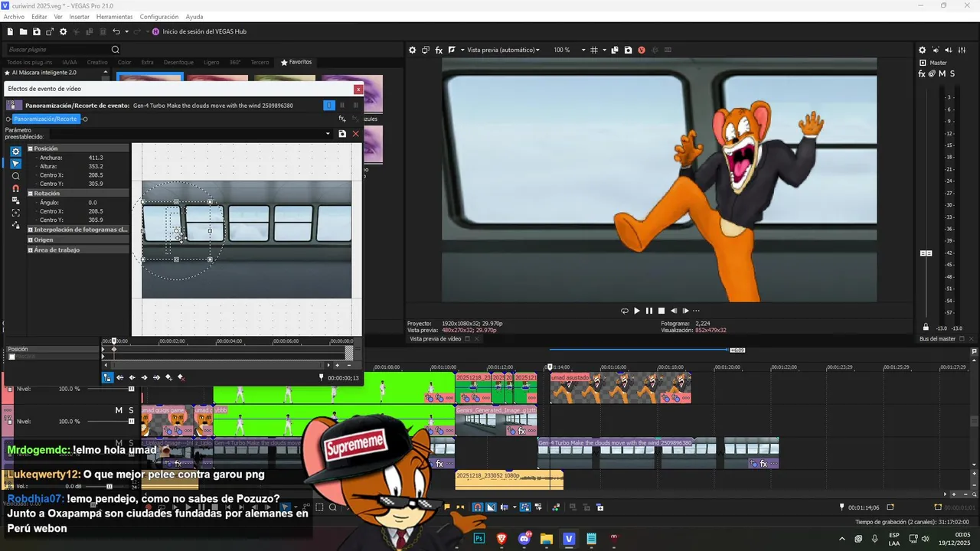
Task: Click first video track Nivel slider
Action: (x=131, y=389)
